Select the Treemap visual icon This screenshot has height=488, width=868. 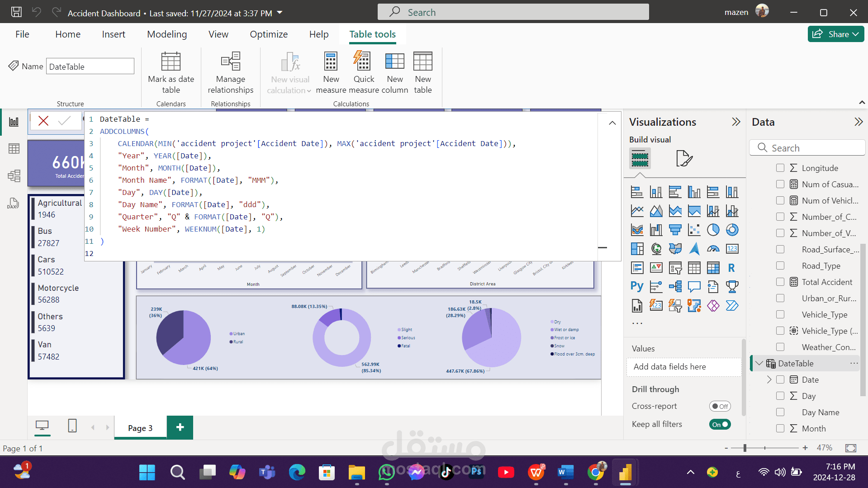tap(637, 249)
